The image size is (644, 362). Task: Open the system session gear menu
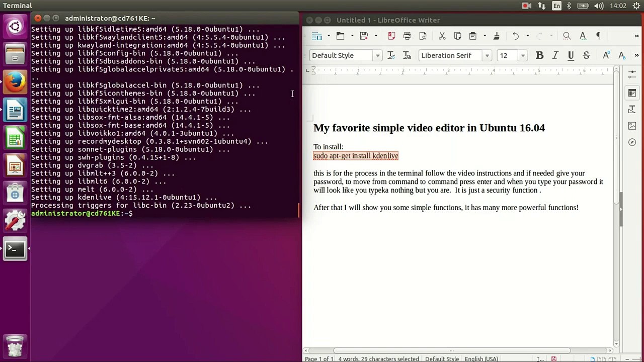[x=635, y=6]
